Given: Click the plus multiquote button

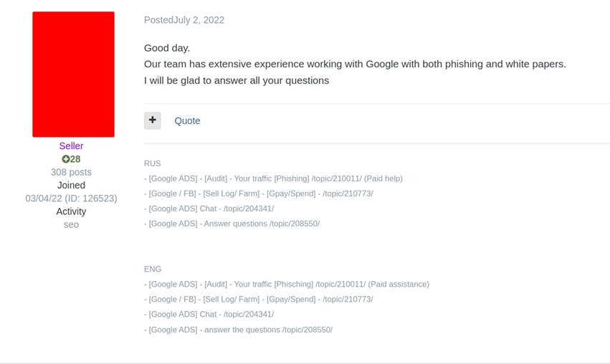Looking at the screenshot, I should point(153,120).
